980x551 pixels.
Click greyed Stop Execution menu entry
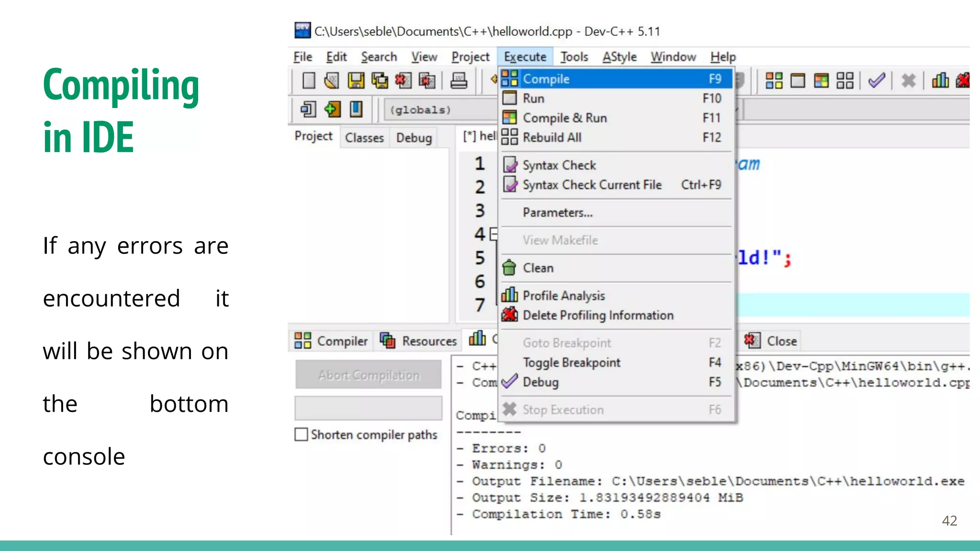coord(616,410)
